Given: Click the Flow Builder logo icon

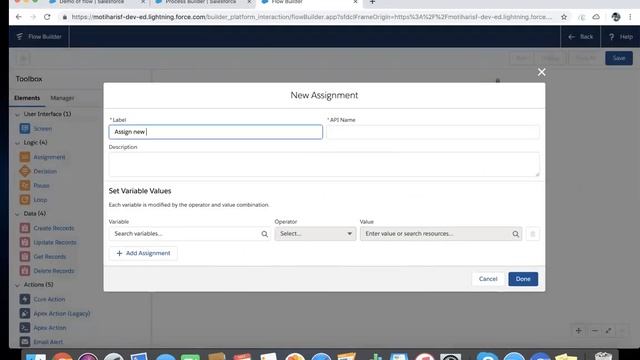Looking at the screenshot, I should [20, 36].
